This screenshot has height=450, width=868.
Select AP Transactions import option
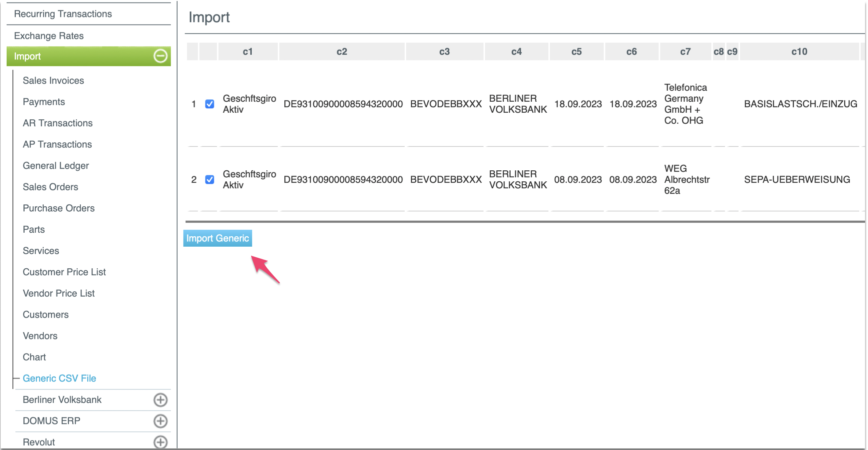(57, 144)
